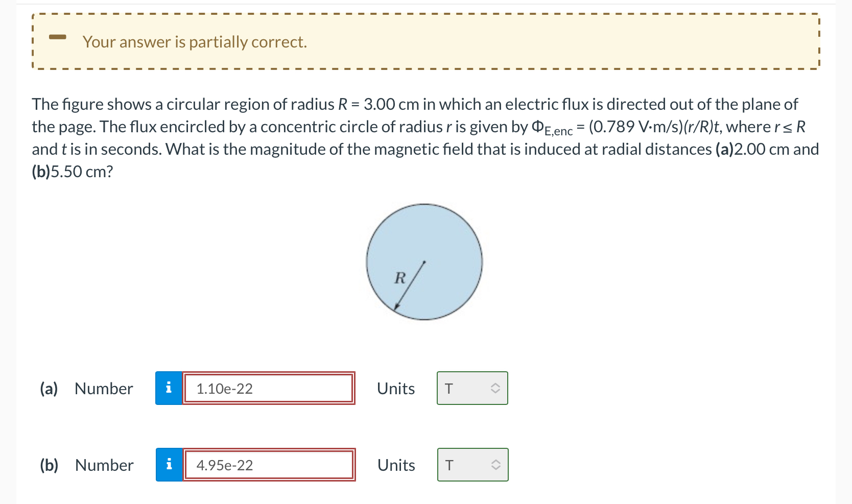Screen dimensions: 852x504
Task: Expand the T units combo box for answer (a)
Action: coord(471,388)
